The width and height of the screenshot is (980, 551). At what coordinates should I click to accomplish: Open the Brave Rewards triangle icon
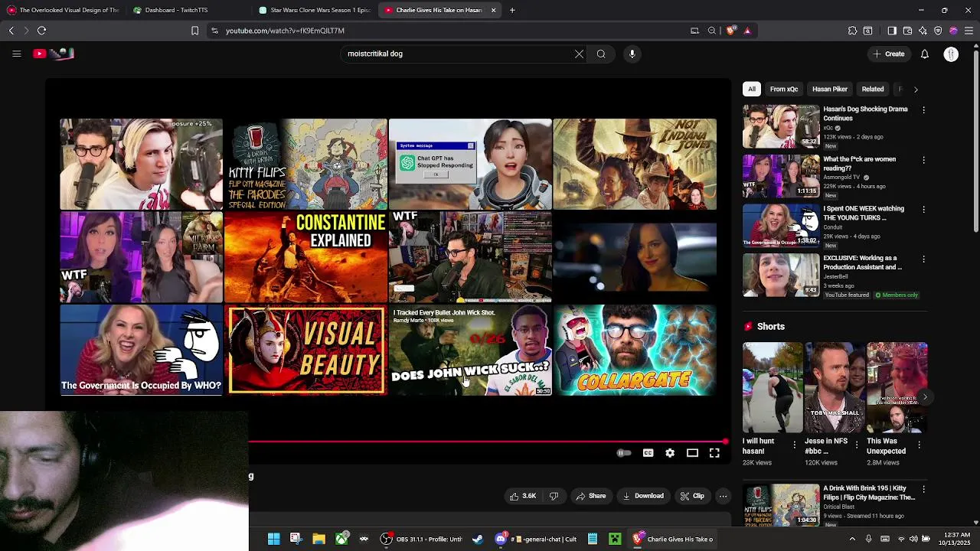747,31
